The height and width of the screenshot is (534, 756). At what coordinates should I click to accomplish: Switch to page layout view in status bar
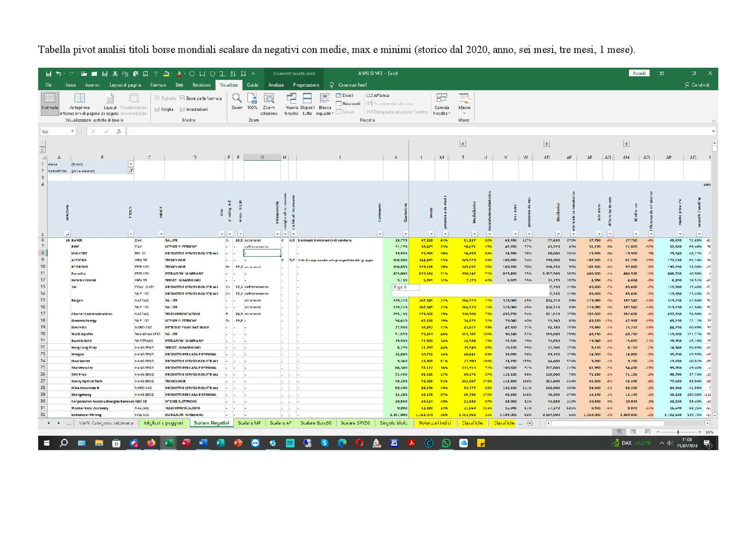coord(633,432)
